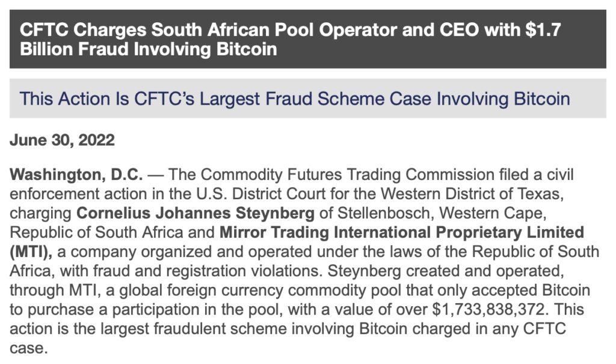The image size is (616, 364).
Task: Click "Billion Fraud Involving Bitcoin" headline line
Action: click(x=149, y=49)
